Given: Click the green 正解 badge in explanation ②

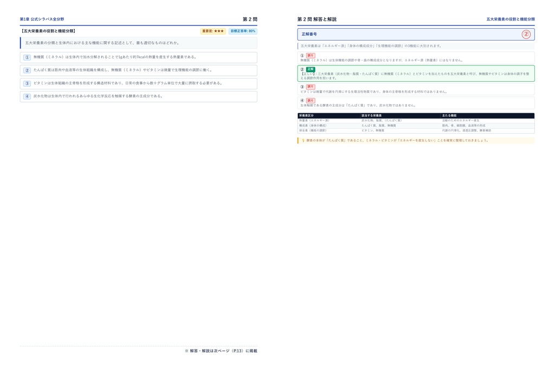Looking at the screenshot, I should 311,69.
